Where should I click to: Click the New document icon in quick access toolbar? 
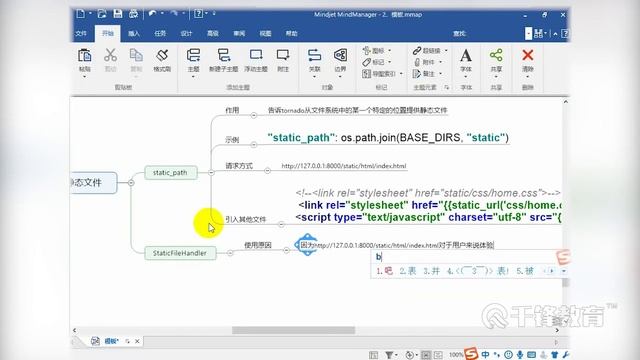click(x=81, y=14)
